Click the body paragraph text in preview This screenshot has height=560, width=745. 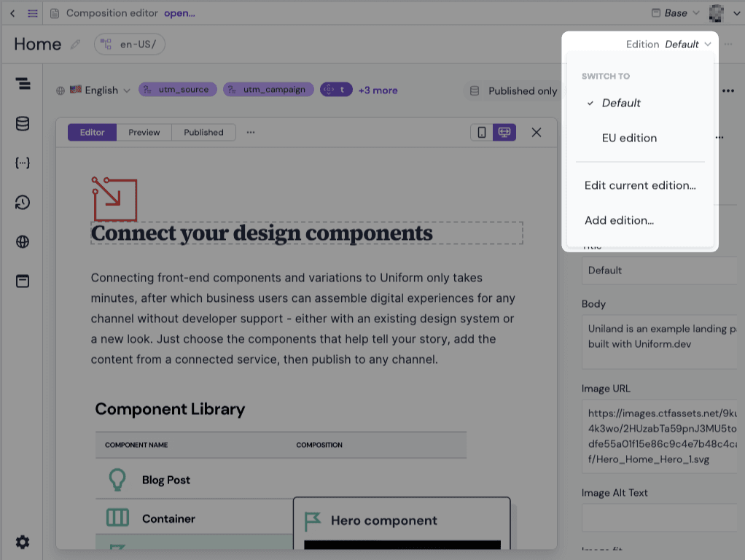click(x=303, y=319)
